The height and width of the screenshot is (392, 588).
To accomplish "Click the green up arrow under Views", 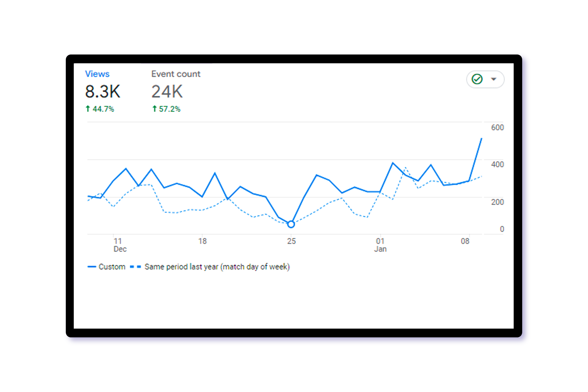I will pos(88,109).
